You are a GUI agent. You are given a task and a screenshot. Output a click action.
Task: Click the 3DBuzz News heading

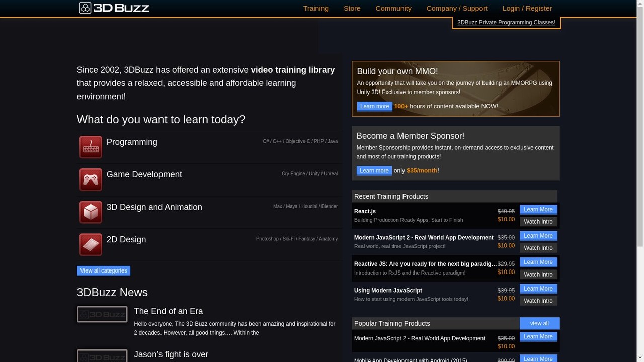coord(112,293)
